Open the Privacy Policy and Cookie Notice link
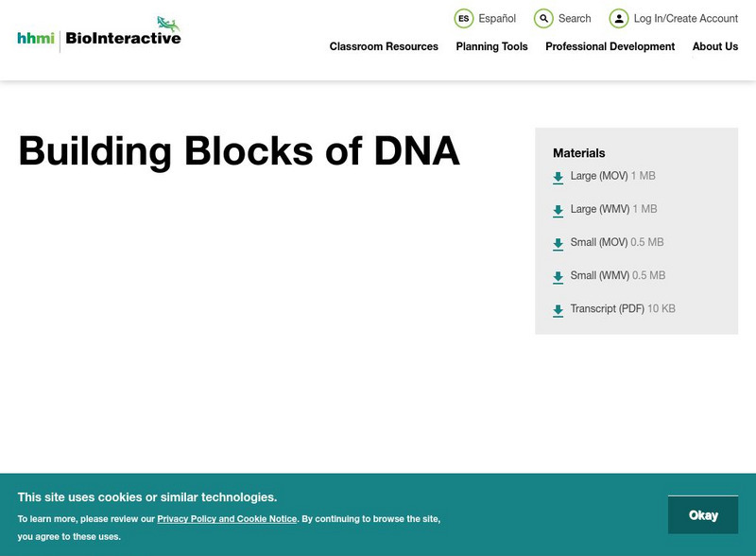The image size is (756, 556). coord(227,518)
